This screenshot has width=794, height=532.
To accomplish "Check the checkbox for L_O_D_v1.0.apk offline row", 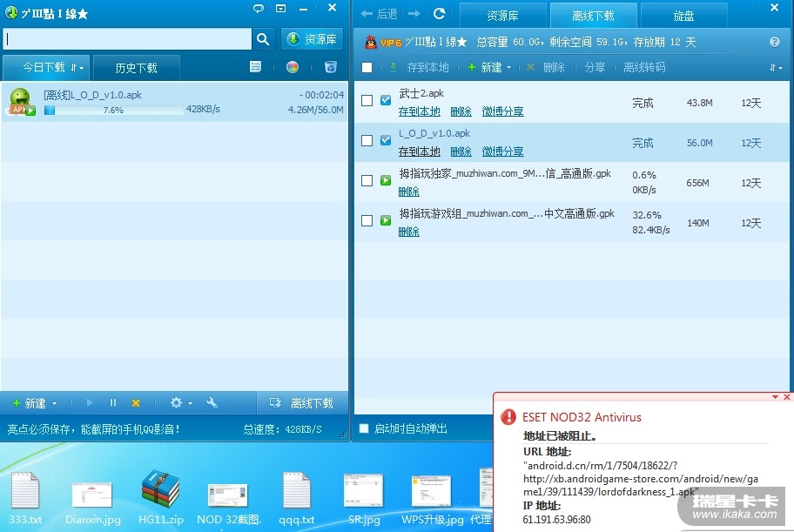I will [x=367, y=140].
